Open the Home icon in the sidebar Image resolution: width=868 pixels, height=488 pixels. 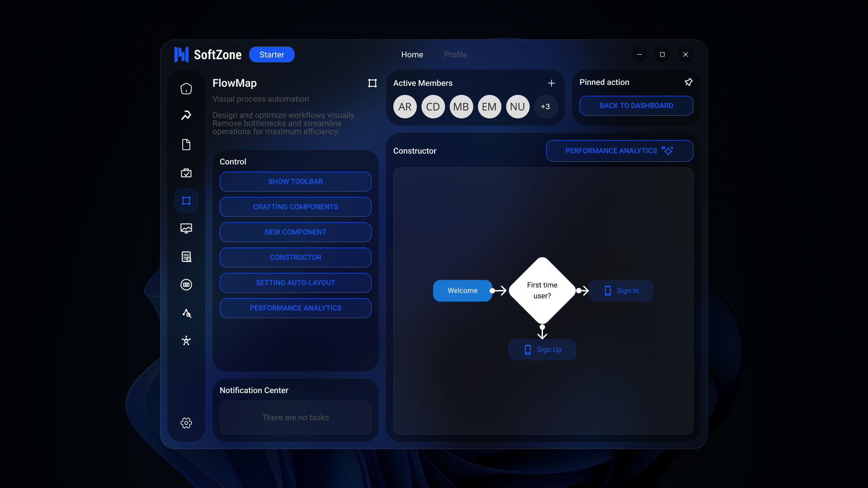coord(186,89)
